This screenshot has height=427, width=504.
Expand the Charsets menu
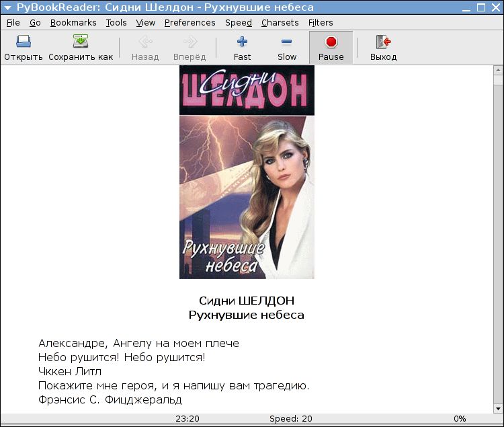(x=280, y=22)
